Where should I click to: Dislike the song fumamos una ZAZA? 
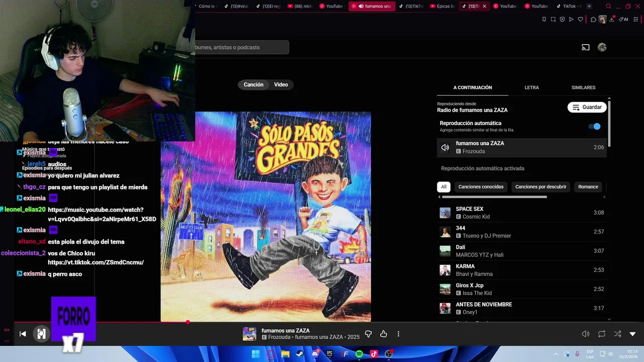[368, 334]
